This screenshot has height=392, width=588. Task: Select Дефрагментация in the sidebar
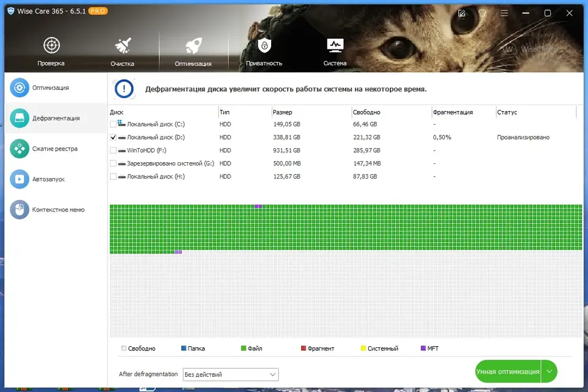(55, 118)
